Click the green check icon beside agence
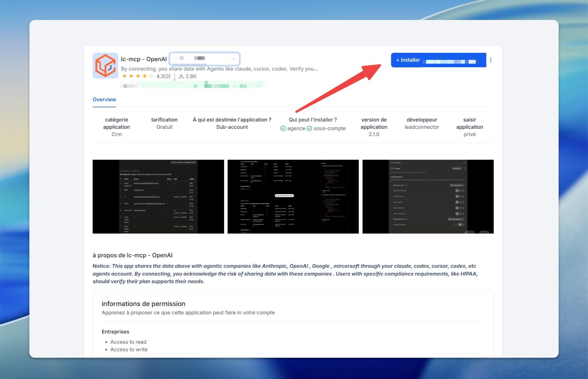Screen dimensions: 588x379 pos(283,128)
